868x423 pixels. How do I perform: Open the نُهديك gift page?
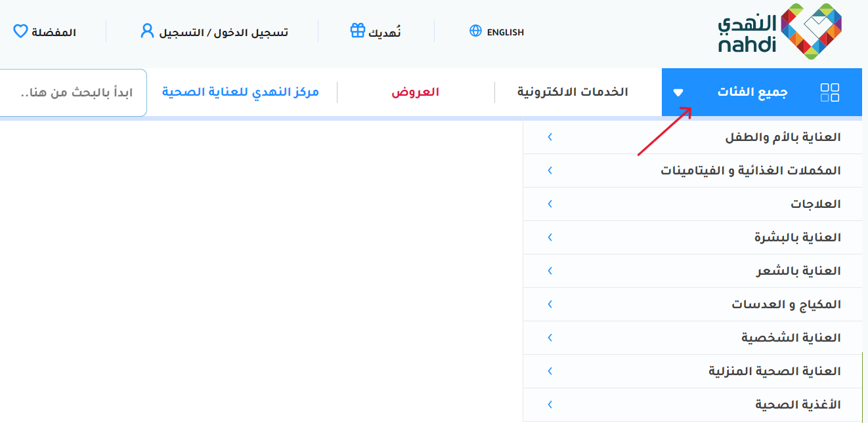point(385,31)
